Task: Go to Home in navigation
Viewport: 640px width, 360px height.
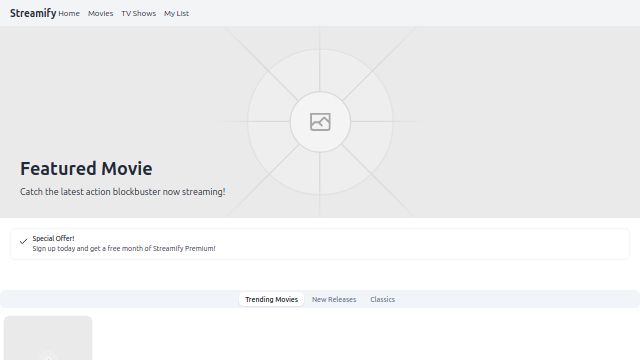Action: click(69, 13)
